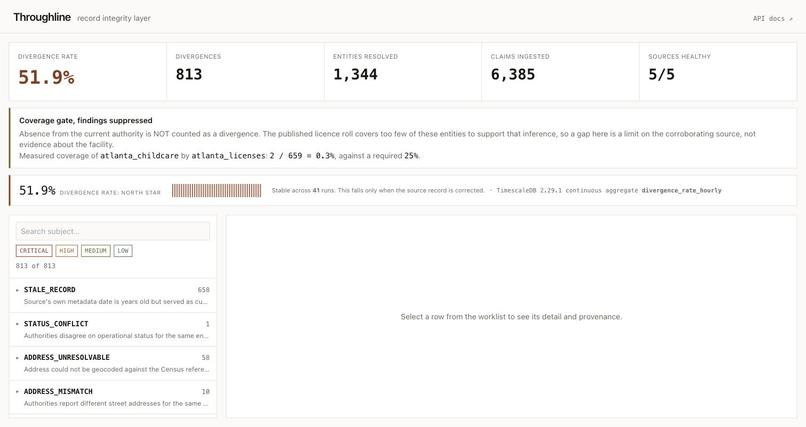The height and width of the screenshot is (427, 806).
Task: Select the STATUS_CONFLICT worklist row label
Action: [56, 324]
